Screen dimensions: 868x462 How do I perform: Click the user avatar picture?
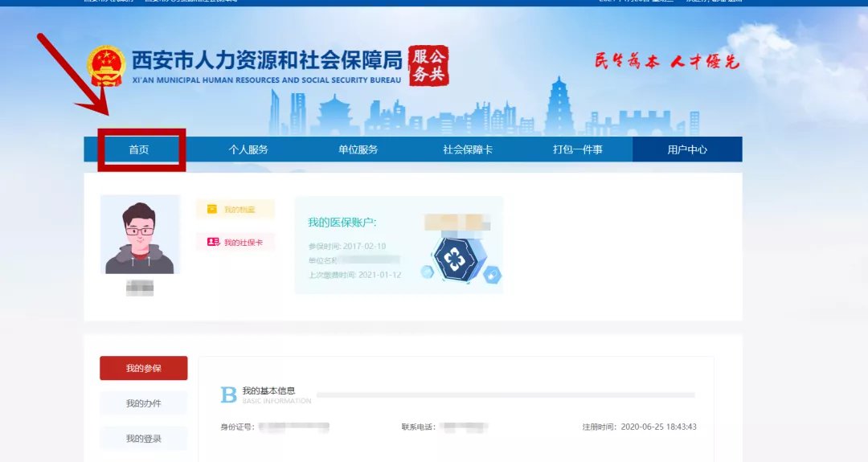[140, 235]
